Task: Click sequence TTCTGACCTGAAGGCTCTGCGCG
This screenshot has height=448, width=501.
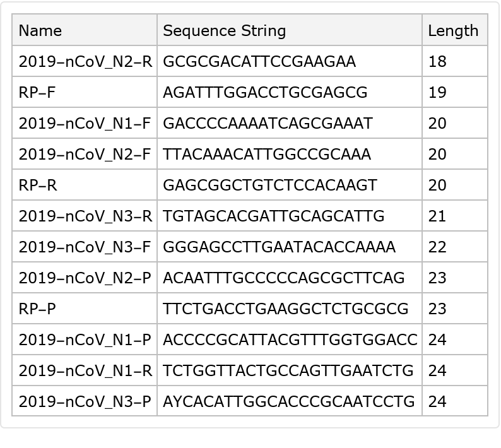Action: click(x=285, y=309)
